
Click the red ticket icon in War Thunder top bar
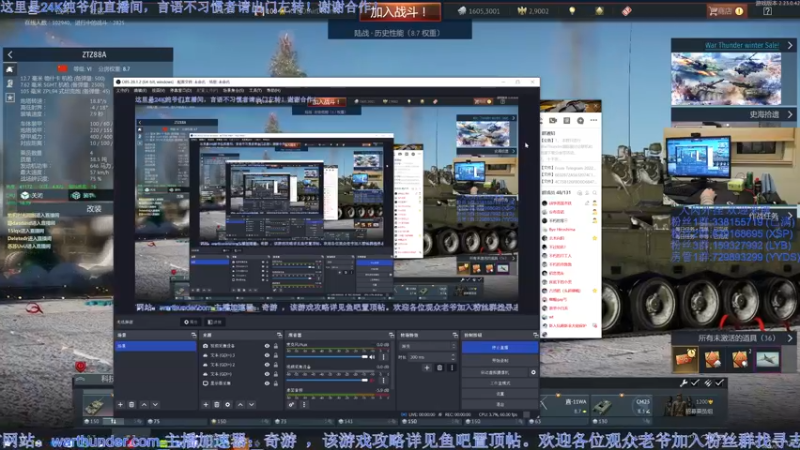pos(627,11)
